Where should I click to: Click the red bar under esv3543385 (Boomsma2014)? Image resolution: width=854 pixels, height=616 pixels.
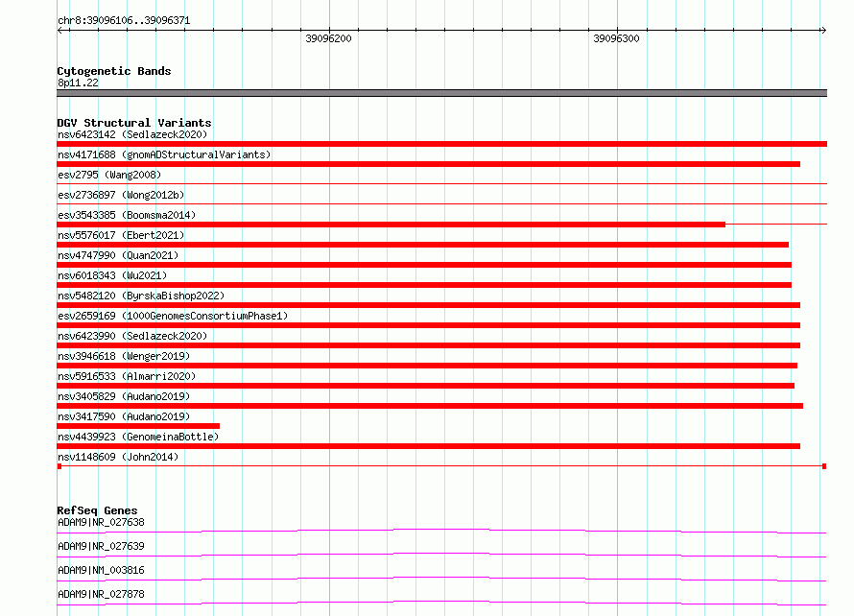click(x=391, y=225)
